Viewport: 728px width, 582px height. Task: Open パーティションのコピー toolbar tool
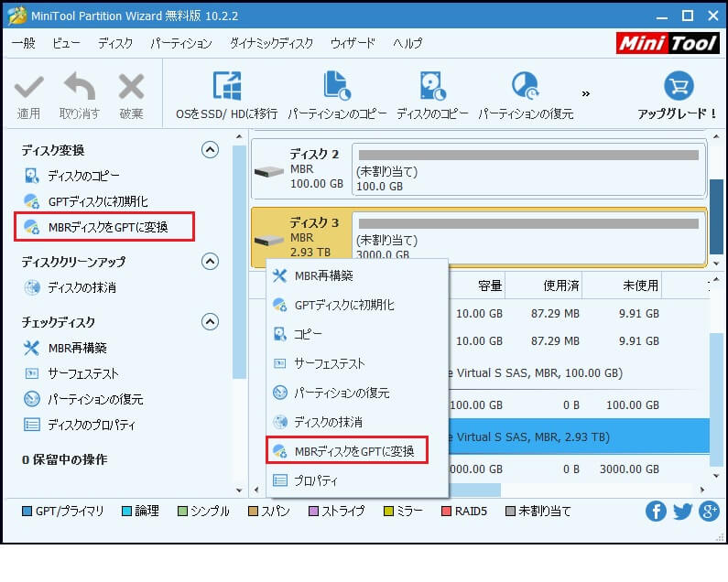tap(337, 95)
